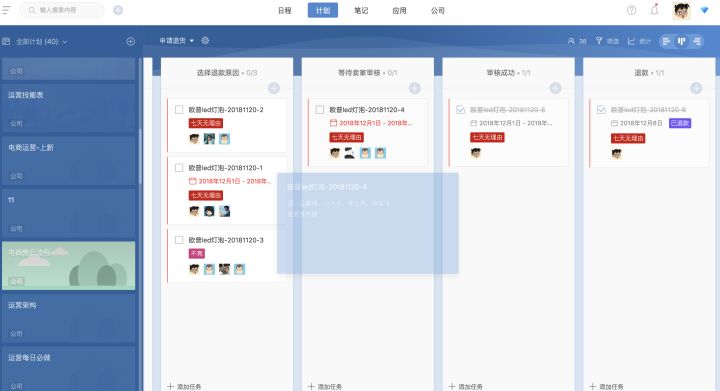Image resolution: width=720 pixels, height=391 pixels.
Task: Add card via plus in 等待卖家审核 column
Action: [415, 88]
